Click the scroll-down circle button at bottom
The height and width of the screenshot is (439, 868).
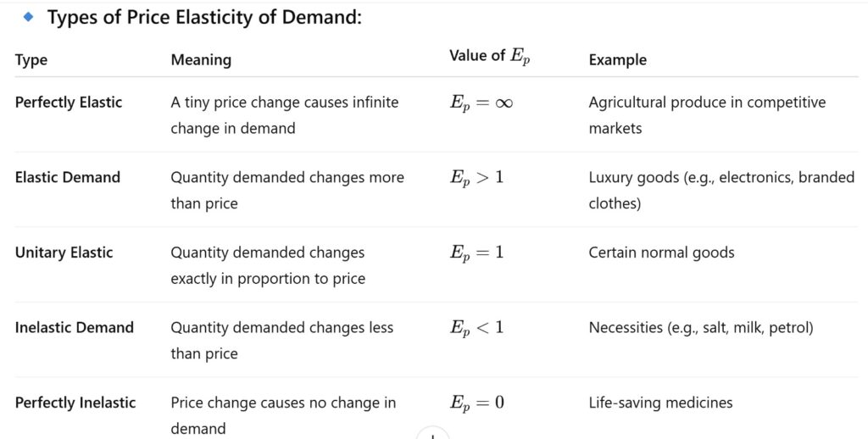433,434
